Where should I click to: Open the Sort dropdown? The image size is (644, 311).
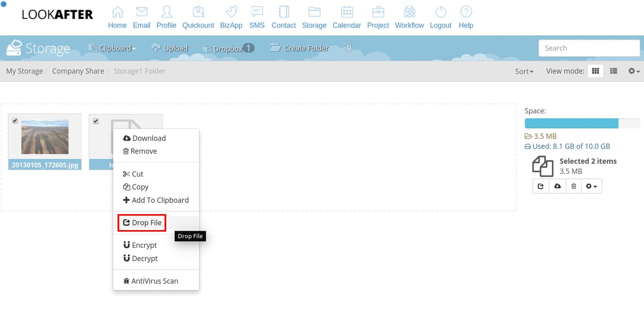pyautogui.click(x=524, y=71)
